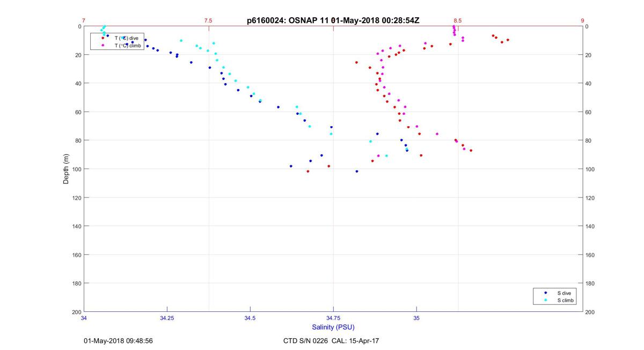644x350 pixels.
Task: Click right-axis depth tick label 80
Action: click(588, 141)
